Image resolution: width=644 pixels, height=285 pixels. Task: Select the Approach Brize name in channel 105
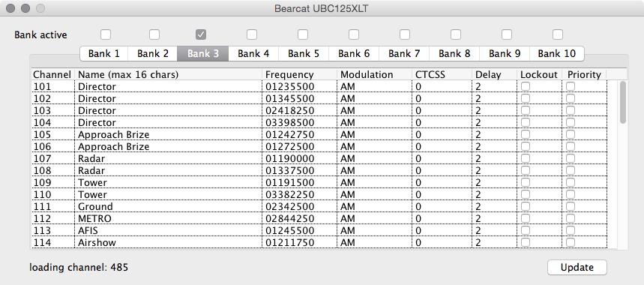coord(168,134)
